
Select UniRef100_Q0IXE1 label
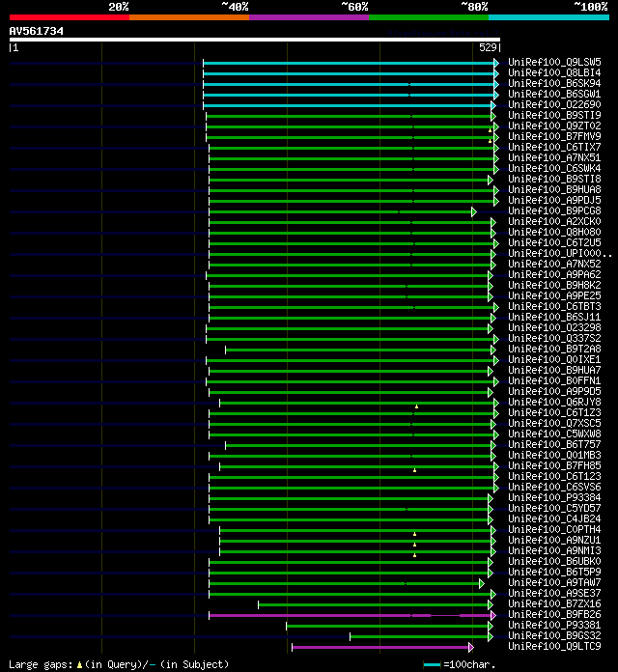[554, 359]
